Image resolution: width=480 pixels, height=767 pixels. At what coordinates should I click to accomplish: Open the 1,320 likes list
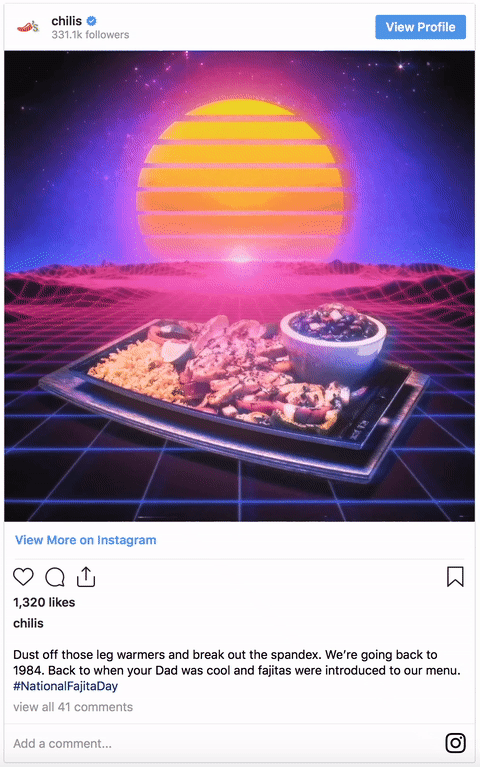coord(44,602)
